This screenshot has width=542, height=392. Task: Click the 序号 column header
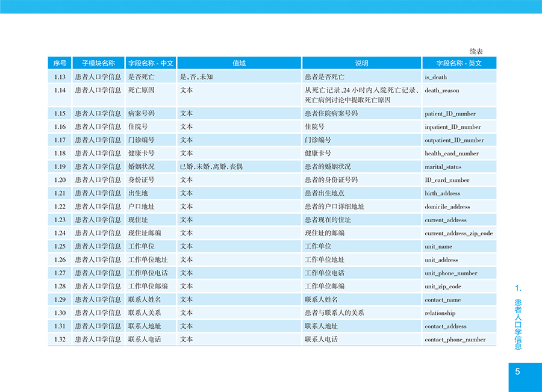click(x=60, y=63)
